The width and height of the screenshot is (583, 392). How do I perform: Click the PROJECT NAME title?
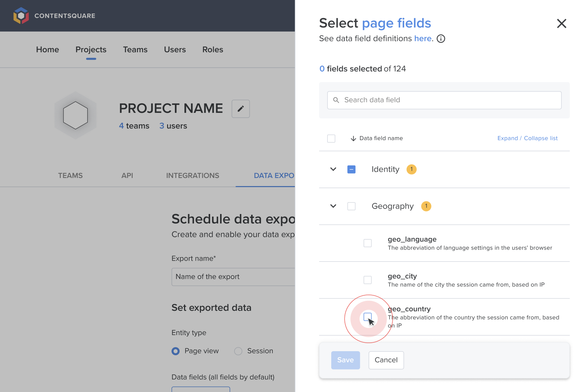click(x=171, y=108)
